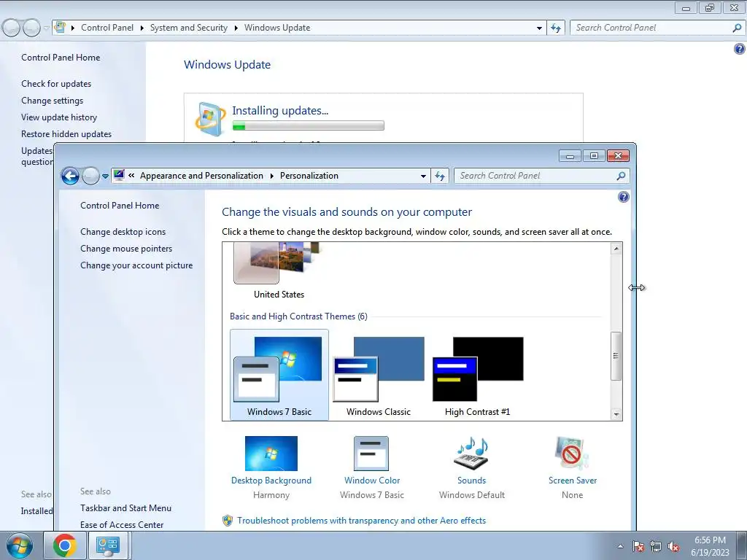The width and height of the screenshot is (747, 560).
Task: Open Ease of Access Center link
Action: tap(122, 525)
